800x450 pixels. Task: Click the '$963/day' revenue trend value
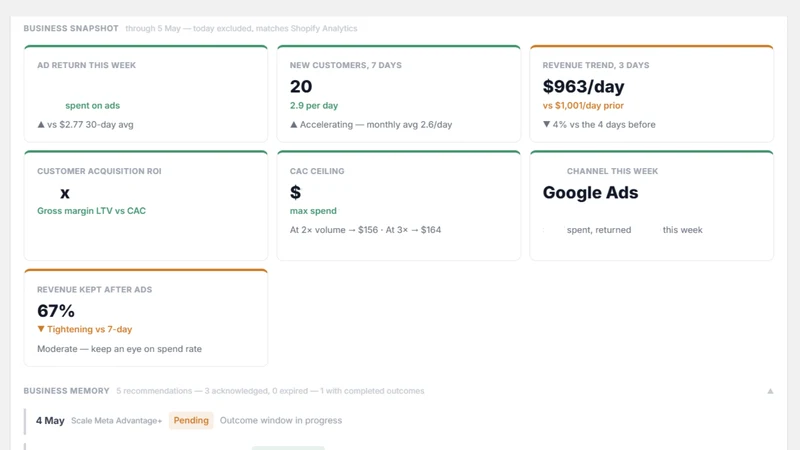[583, 86]
